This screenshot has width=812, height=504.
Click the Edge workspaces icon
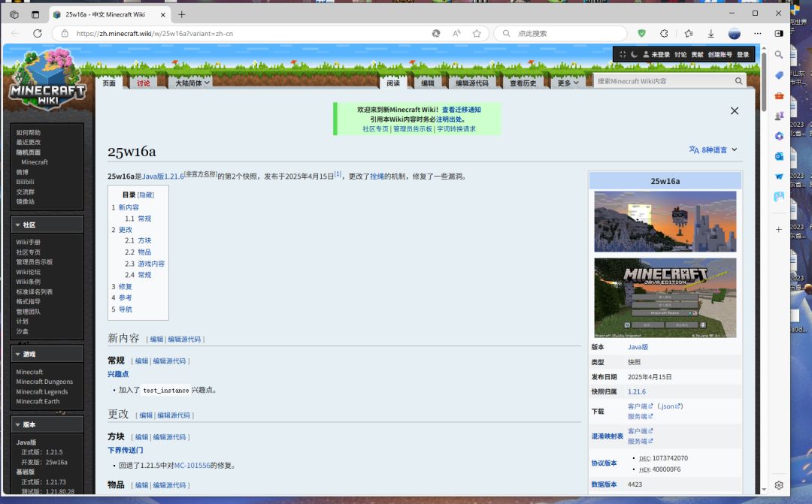coord(14,14)
